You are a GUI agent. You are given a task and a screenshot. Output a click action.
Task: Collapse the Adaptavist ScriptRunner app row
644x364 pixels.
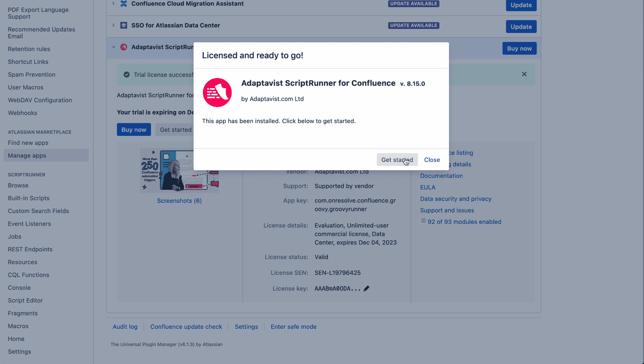tap(114, 47)
